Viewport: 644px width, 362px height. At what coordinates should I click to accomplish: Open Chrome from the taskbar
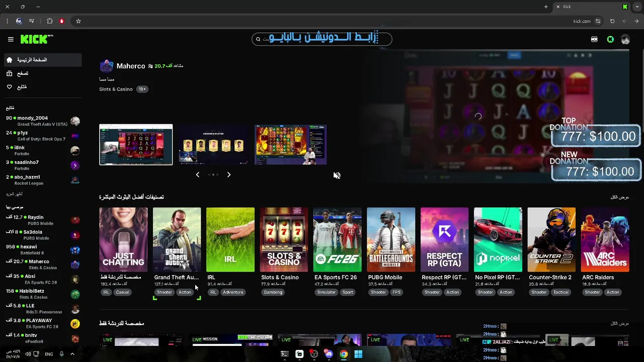pyautogui.click(x=343, y=354)
